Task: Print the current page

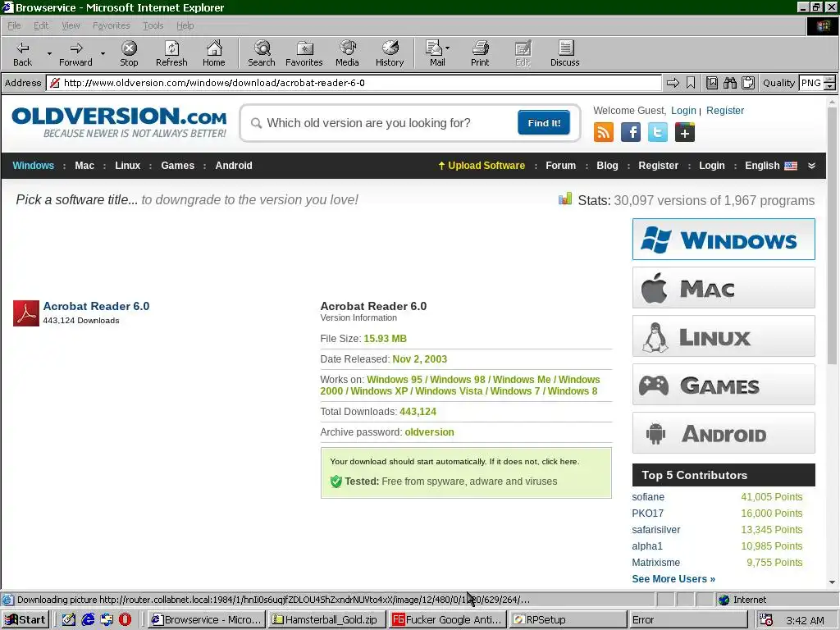Action: click(480, 53)
